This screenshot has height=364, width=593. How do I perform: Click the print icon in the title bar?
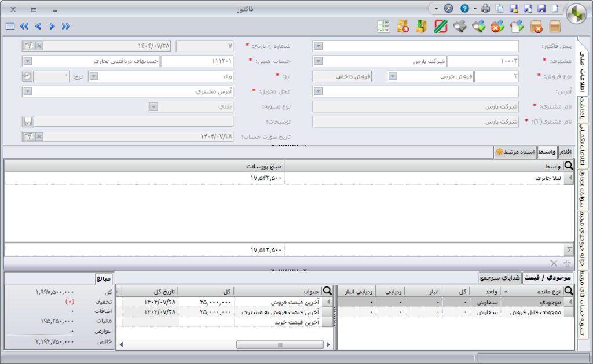(x=485, y=9)
